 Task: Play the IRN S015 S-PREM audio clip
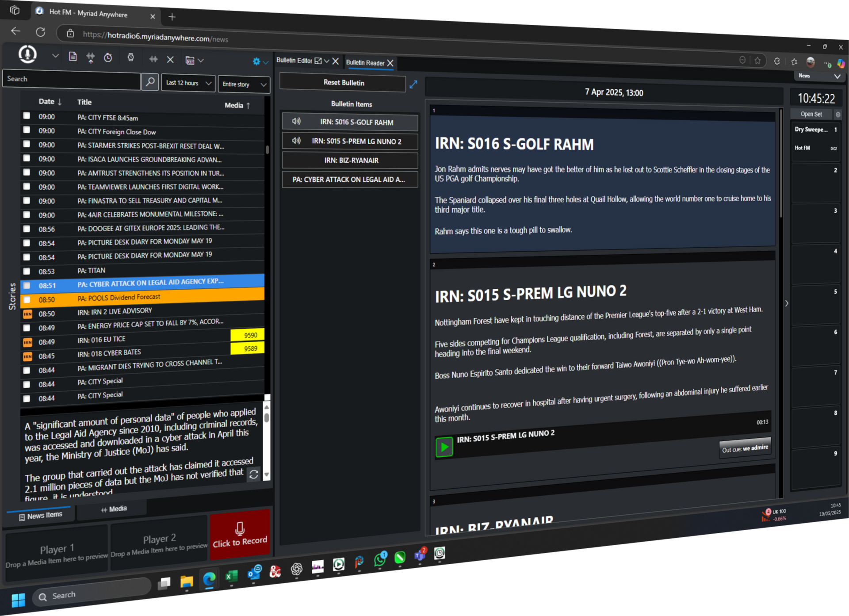(x=444, y=447)
